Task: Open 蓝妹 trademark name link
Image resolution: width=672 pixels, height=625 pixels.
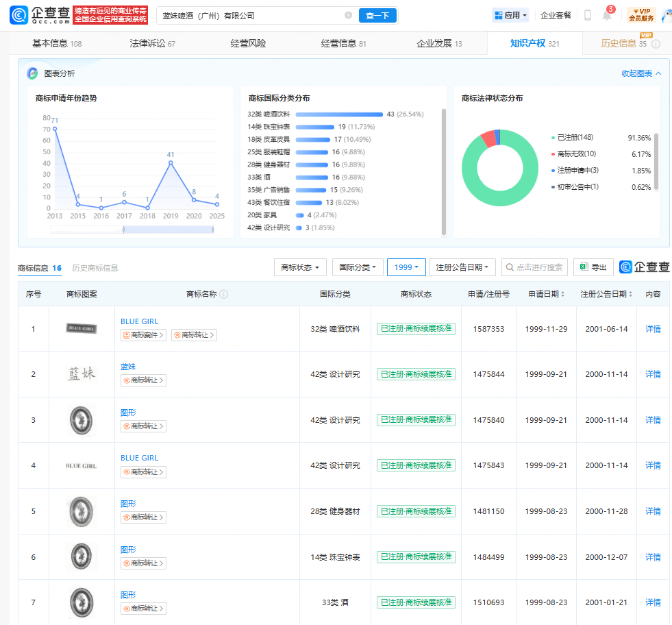Action: point(128,367)
